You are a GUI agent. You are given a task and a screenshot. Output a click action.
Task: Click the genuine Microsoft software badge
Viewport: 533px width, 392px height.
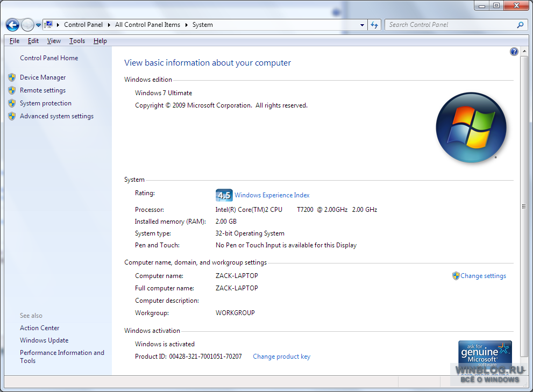[485, 355]
